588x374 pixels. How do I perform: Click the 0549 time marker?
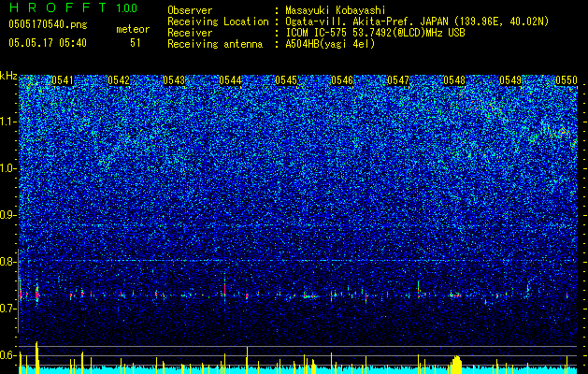510,80
